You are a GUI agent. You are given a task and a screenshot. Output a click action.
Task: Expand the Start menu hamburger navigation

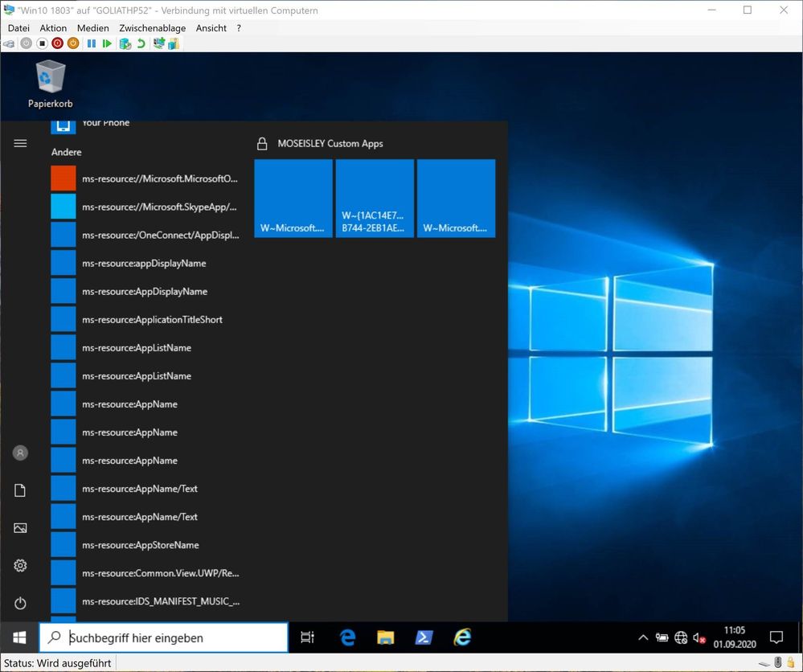[x=20, y=143]
